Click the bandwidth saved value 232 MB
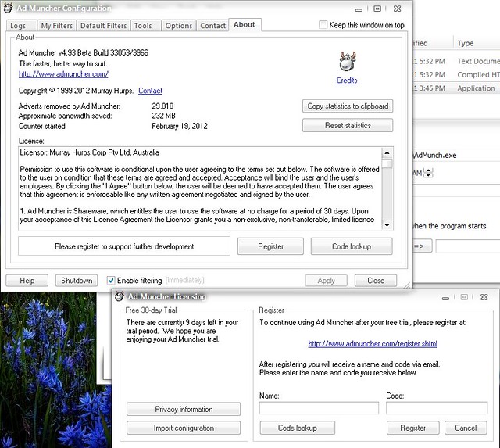Screen dimensions: 500x448 tap(163, 116)
